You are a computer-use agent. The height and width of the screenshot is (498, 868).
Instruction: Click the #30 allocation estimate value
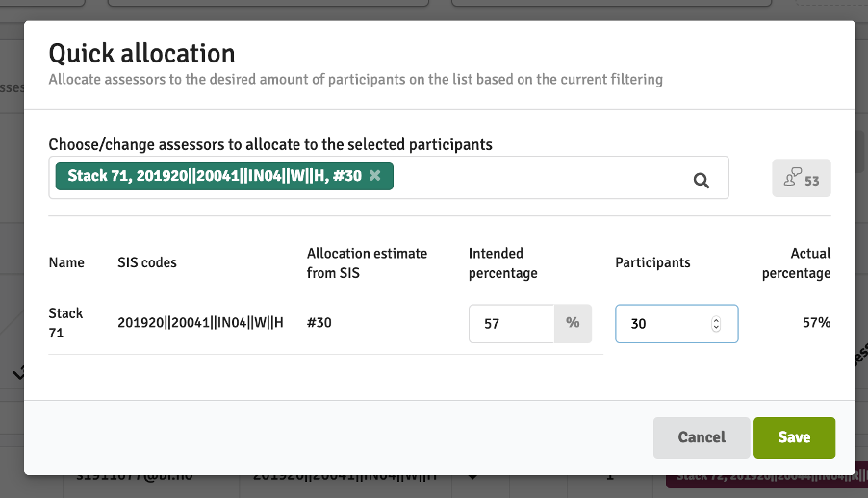click(319, 323)
